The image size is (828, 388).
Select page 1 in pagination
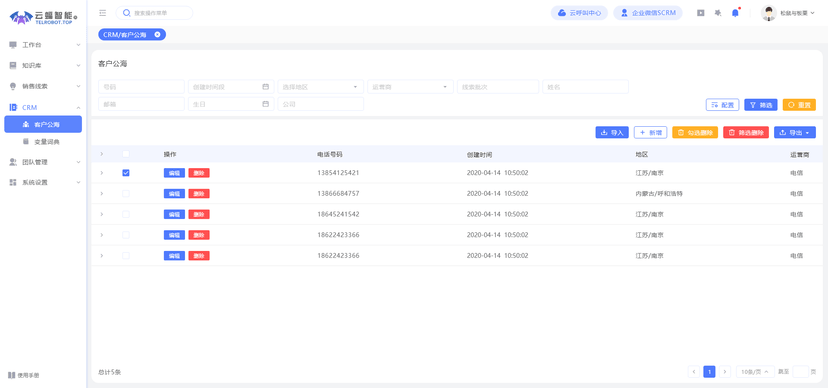point(710,372)
